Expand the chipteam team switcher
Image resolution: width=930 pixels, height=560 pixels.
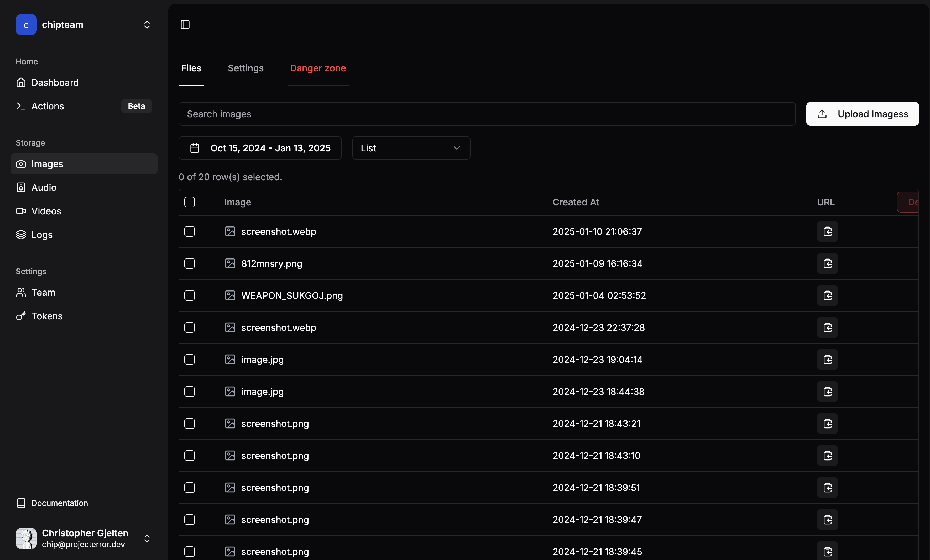pyautogui.click(x=147, y=24)
